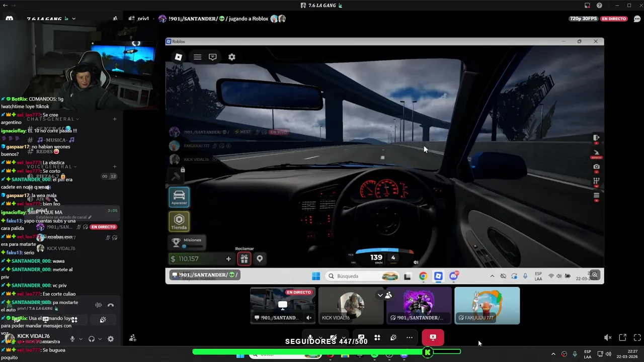Add money with the plus icon
The width and height of the screenshot is (644, 362).
(x=228, y=259)
